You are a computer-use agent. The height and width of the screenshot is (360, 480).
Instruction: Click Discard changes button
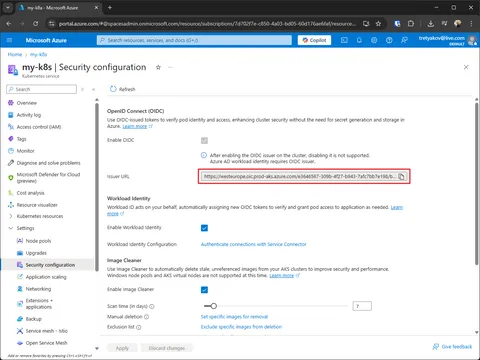click(166, 348)
